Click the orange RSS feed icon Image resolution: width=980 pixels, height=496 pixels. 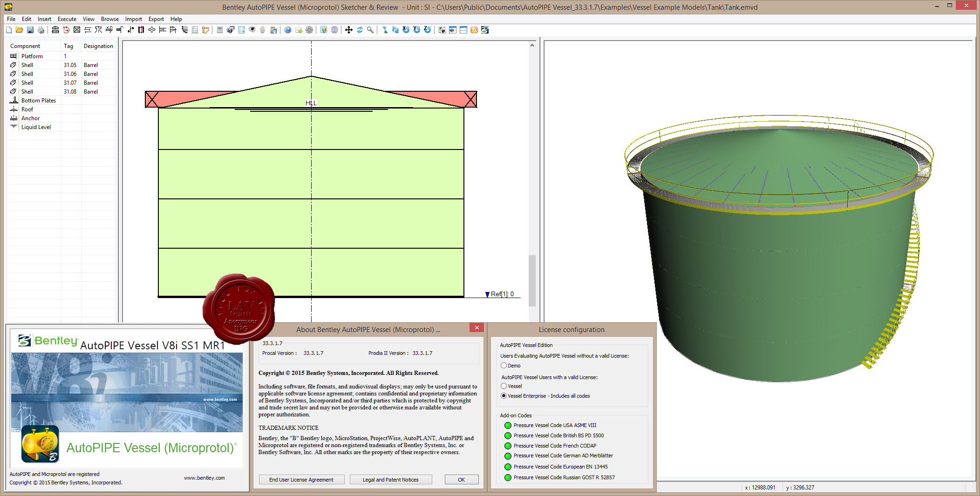[x=474, y=30]
